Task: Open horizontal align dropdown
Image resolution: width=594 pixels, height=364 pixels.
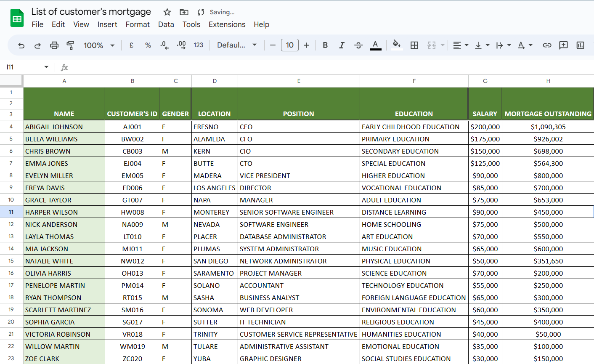Action: [461, 45]
